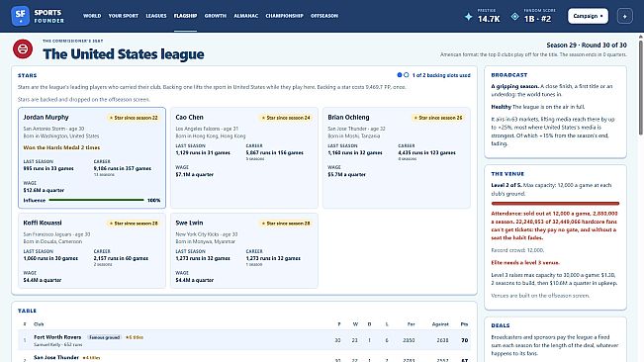Viewport: 644px width, 362px height.
Task: Click the Prestige 14.7K value
Action: point(489,19)
